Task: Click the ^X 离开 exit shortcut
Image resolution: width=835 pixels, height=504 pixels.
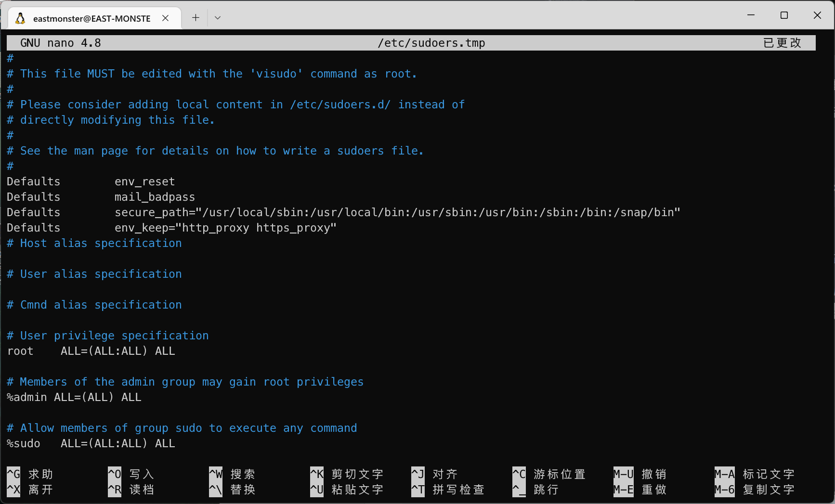Action: [x=30, y=490]
